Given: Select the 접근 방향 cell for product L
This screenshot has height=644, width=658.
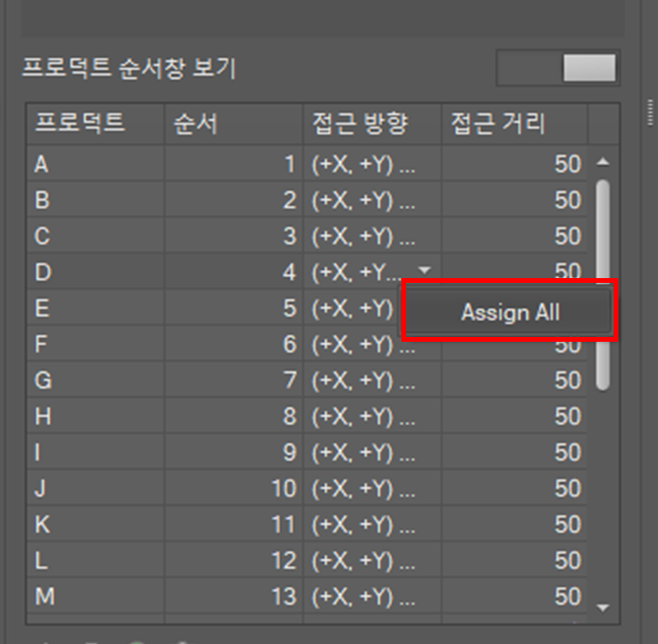Looking at the screenshot, I should pyautogui.click(x=371, y=561).
